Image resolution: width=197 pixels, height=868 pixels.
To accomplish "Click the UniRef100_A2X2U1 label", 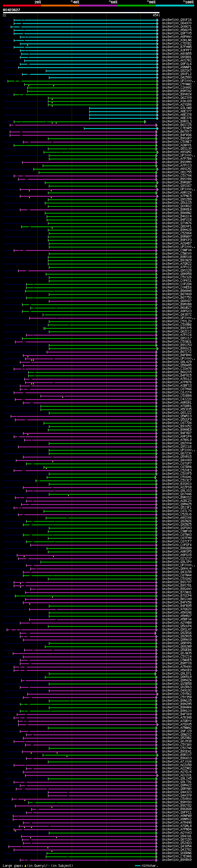I will 177,775.
